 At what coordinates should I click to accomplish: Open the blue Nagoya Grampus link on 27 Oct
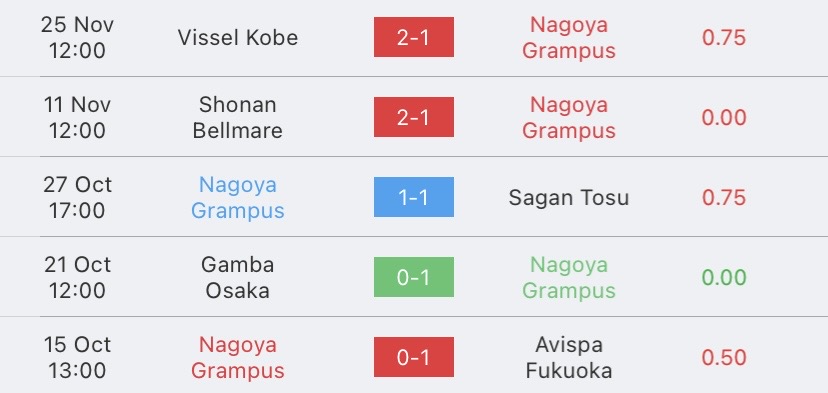[x=238, y=198]
